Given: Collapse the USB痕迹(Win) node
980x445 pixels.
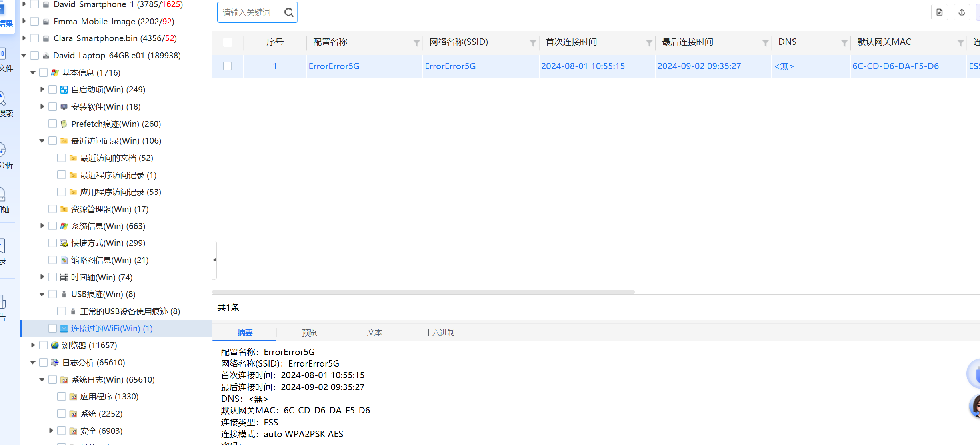Looking at the screenshot, I should [x=42, y=294].
